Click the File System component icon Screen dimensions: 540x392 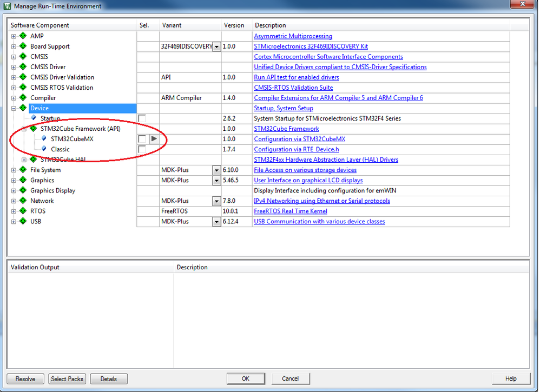pos(23,170)
